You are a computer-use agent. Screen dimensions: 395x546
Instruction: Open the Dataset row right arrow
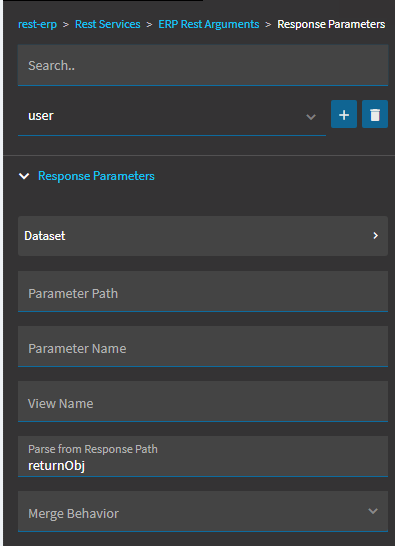[x=375, y=236]
